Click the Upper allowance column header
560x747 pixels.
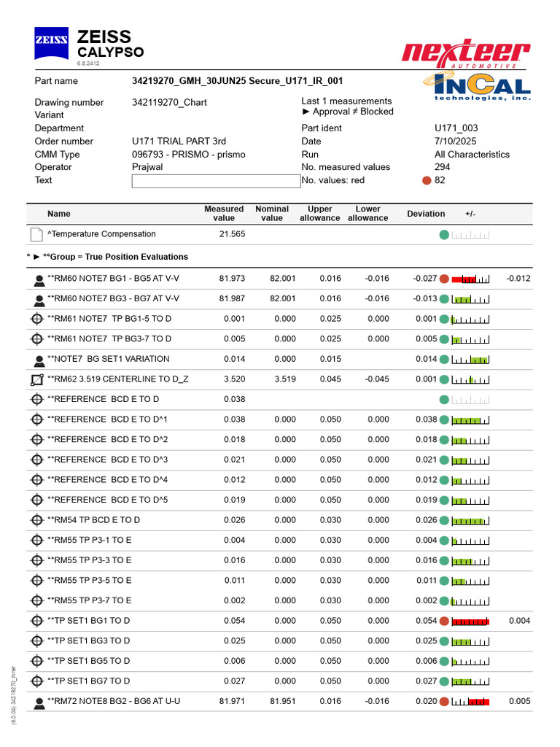point(320,214)
